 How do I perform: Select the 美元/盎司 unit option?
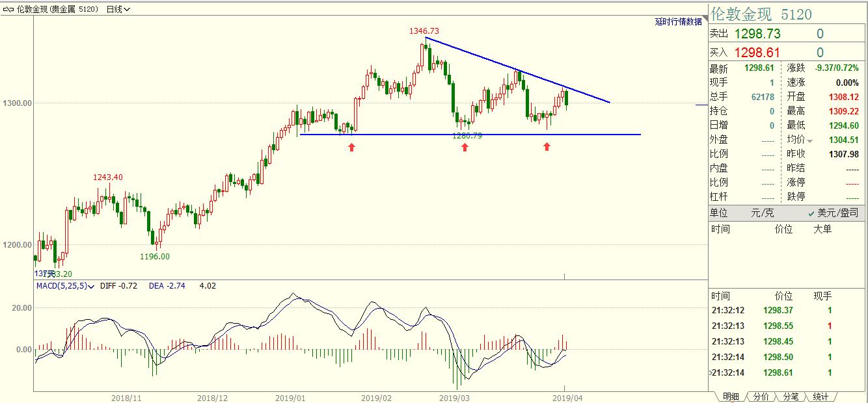point(833,213)
